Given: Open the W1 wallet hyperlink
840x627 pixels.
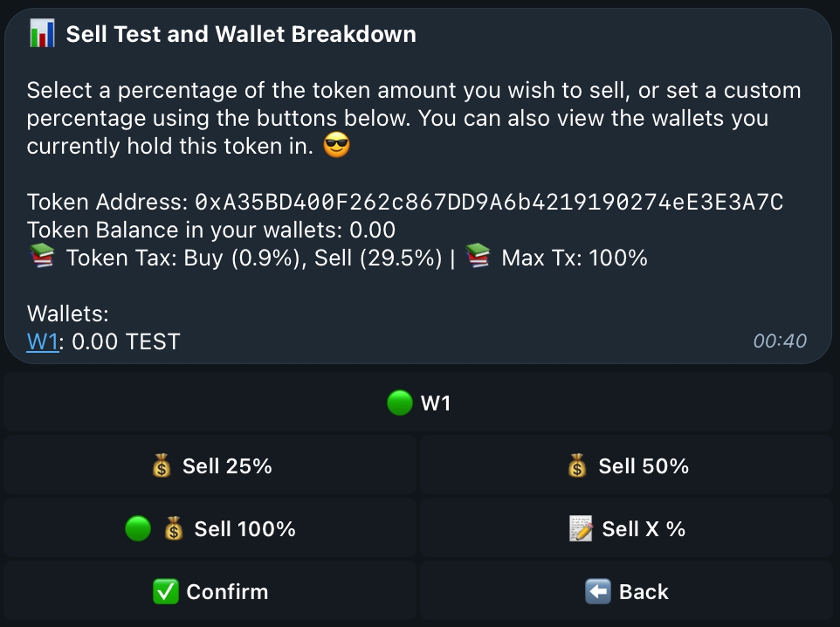Looking at the screenshot, I should [42, 341].
